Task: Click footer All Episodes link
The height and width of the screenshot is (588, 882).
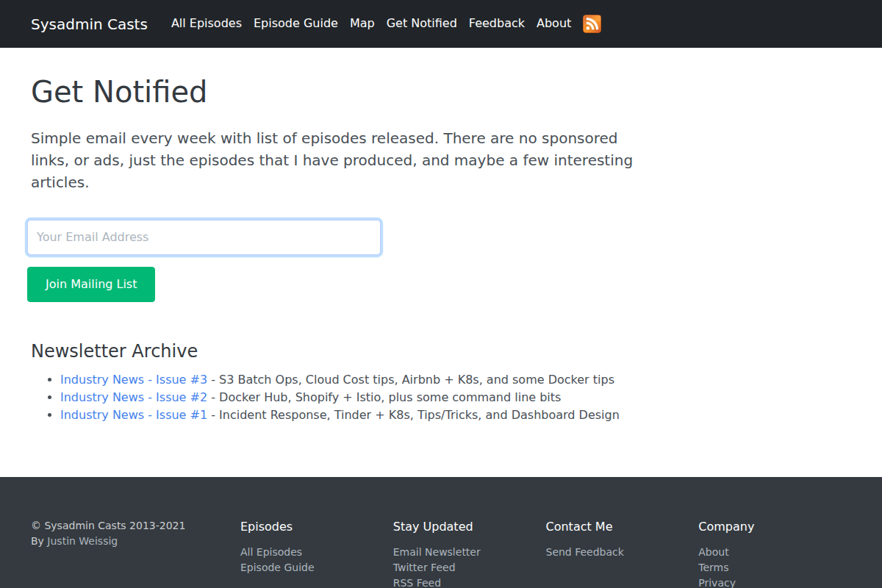Action: [270, 552]
